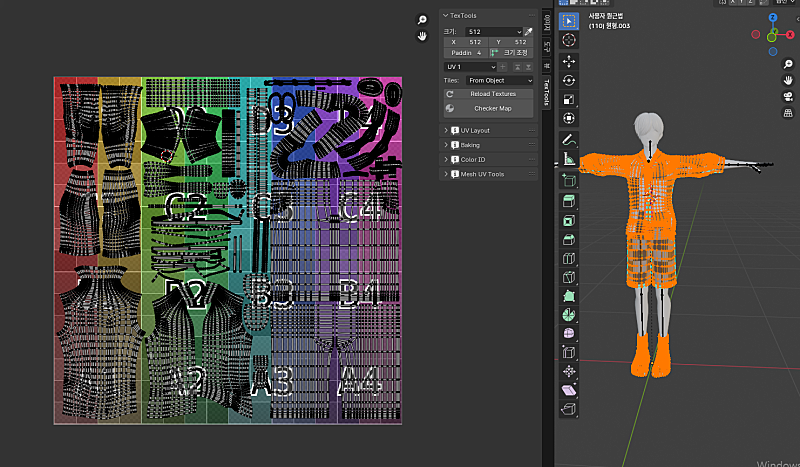Click the Reload Textures button
800x467 pixels.
490,93
